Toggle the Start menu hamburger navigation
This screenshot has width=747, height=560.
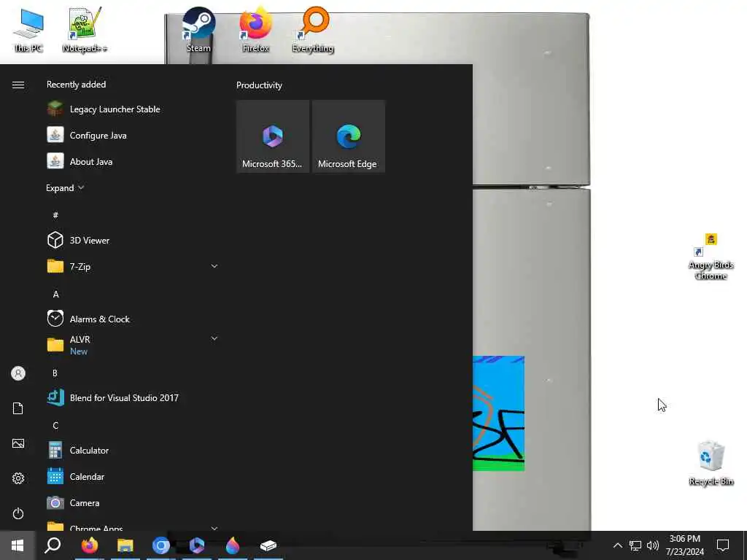click(x=18, y=85)
